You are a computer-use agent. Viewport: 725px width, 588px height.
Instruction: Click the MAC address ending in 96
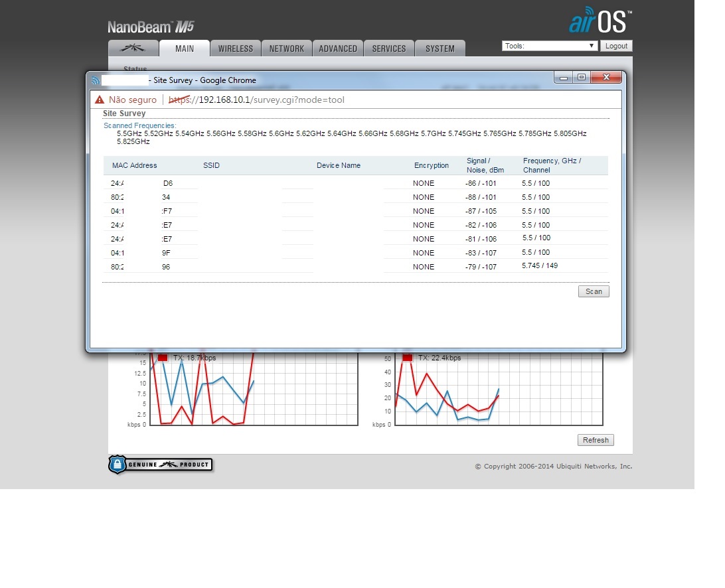coord(141,267)
